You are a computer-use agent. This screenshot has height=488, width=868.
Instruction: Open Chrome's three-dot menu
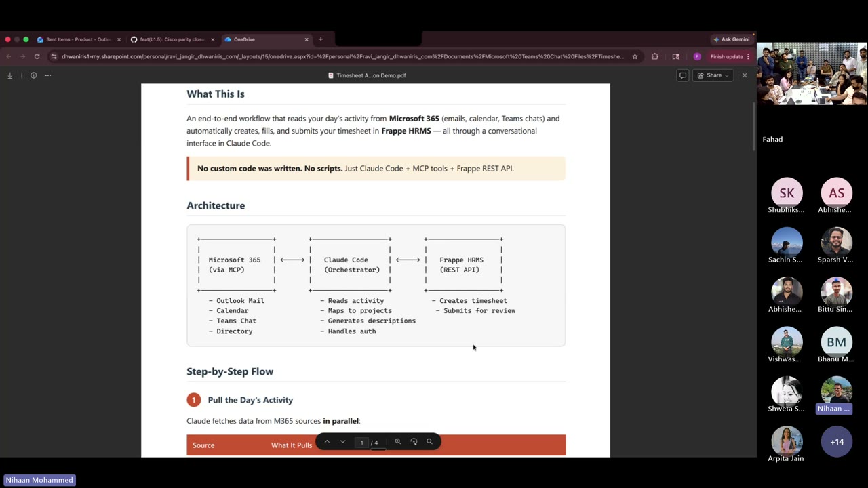click(x=748, y=56)
